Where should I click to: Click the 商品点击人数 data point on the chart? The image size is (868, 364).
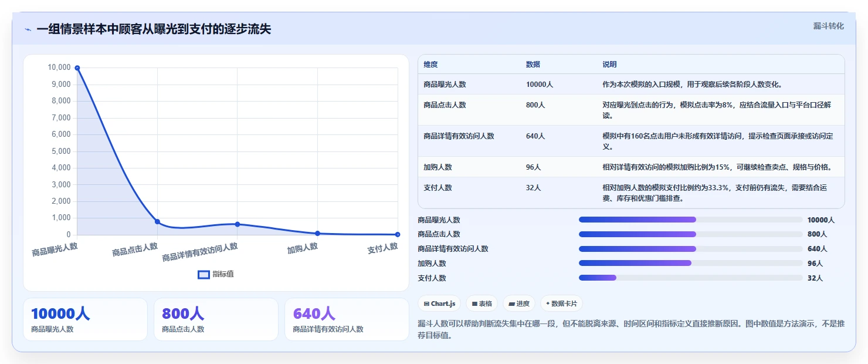click(157, 221)
